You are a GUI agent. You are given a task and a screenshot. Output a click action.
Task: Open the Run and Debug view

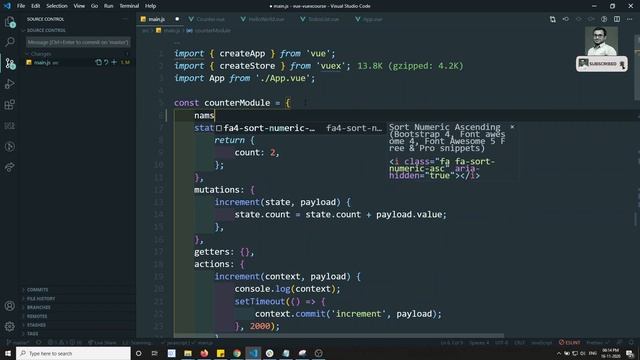click(x=10, y=84)
